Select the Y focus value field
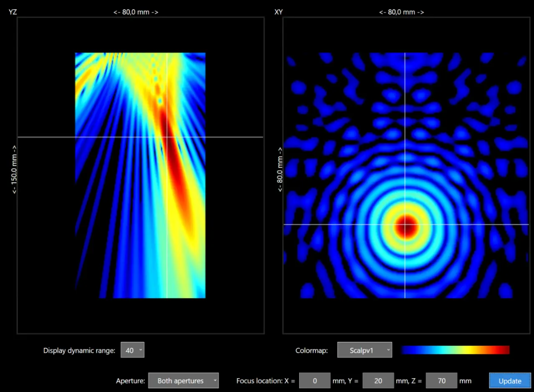Image resolution: width=534 pixels, height=392 pixels. [x=378, y=381]
